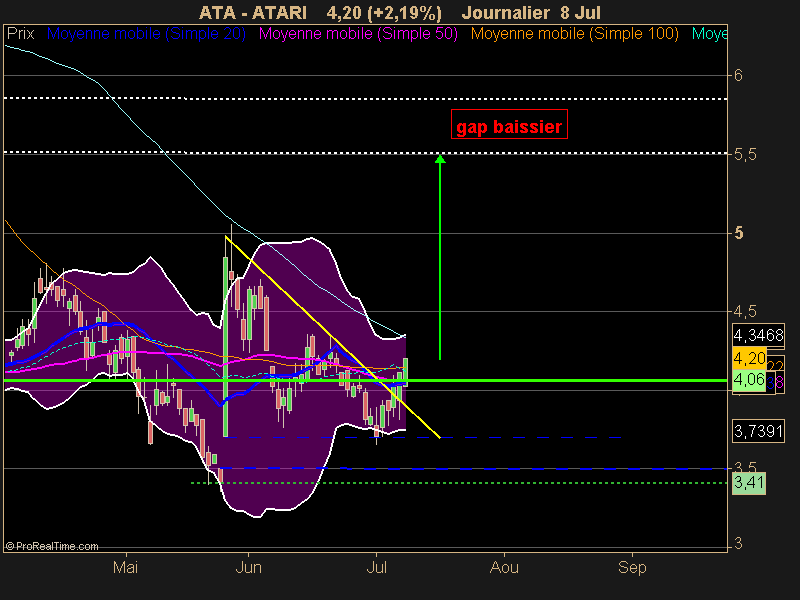800x600 pixels.
Task: Select the "Moyenne mobile (Simple 100)" legend entry
Action: pyautogui.click(x=574, y=34)
